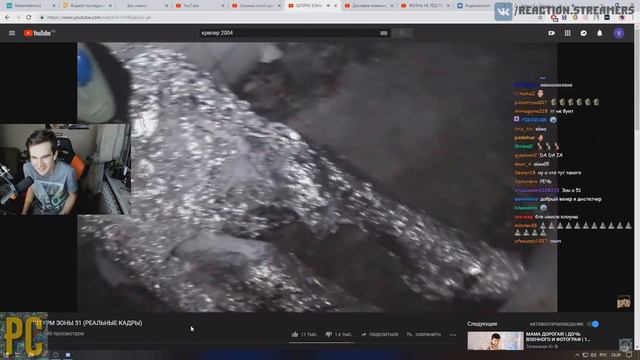Open the three-dot more actions menu
Viewport: 640px width, 360px height.
[453, 335]
